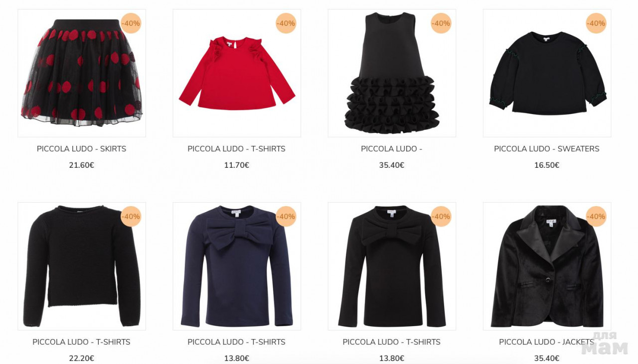
Task: Click the PICCOLA LUDO - SKIRTS title
Action: click(x=82, y=149)
